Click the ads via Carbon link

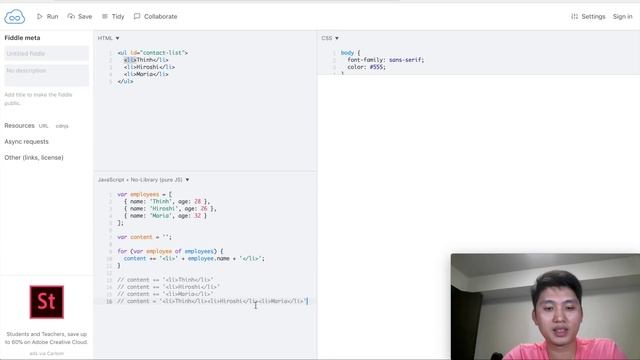pos(47,353)
